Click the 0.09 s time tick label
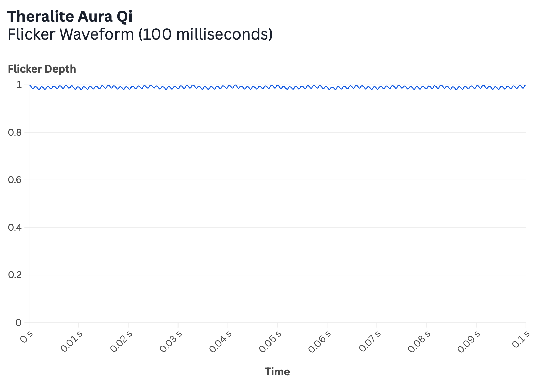This screenshot has width=541, height=392. pos(469,341)
